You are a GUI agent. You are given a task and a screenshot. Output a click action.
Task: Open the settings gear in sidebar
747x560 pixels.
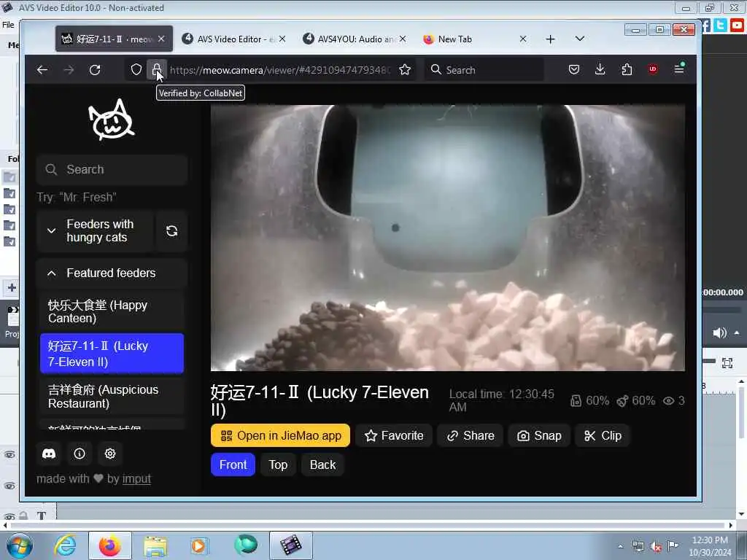tap(110, 454)
